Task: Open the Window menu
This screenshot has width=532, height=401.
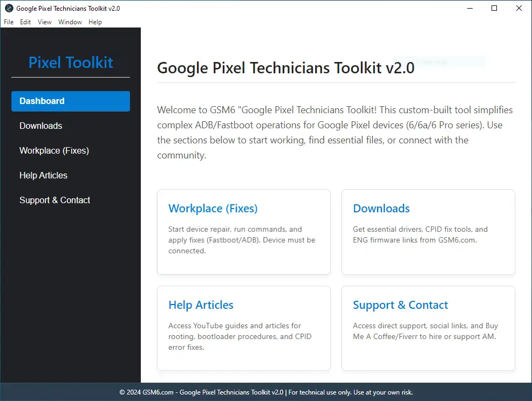Action: 70,22
